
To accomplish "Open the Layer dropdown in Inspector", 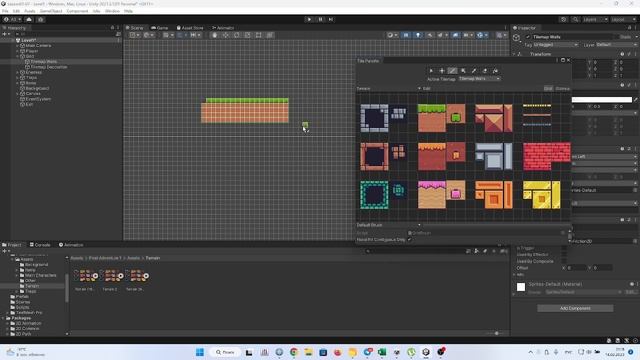I will tap(616, 45).
